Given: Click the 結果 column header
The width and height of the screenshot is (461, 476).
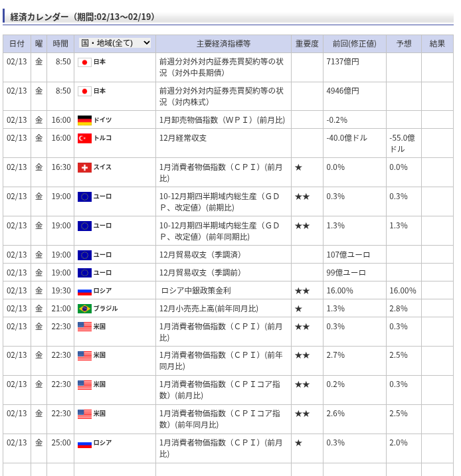Looking at the screenshot, I should tap(437, 44).
